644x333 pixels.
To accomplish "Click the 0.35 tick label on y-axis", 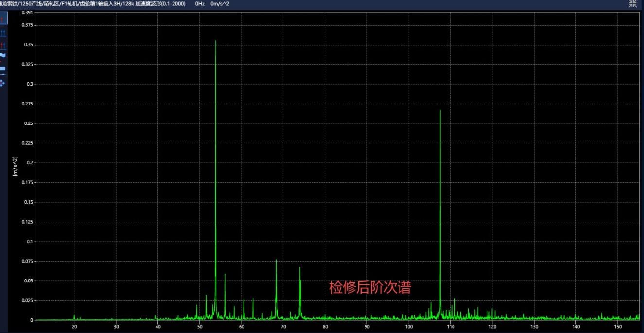I will tap(29, 45).
